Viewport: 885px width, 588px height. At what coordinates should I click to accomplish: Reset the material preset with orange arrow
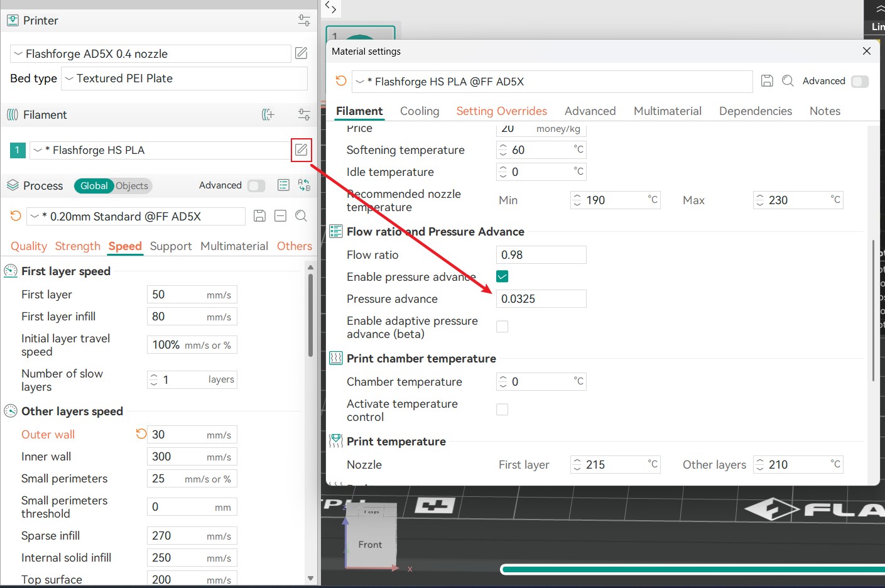[341, 81]
